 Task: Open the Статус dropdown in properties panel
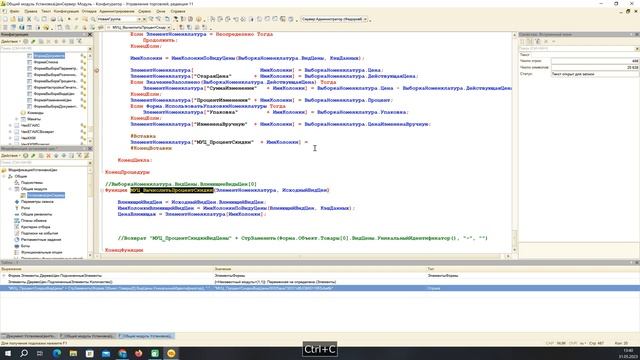click(x=595, y=74)
